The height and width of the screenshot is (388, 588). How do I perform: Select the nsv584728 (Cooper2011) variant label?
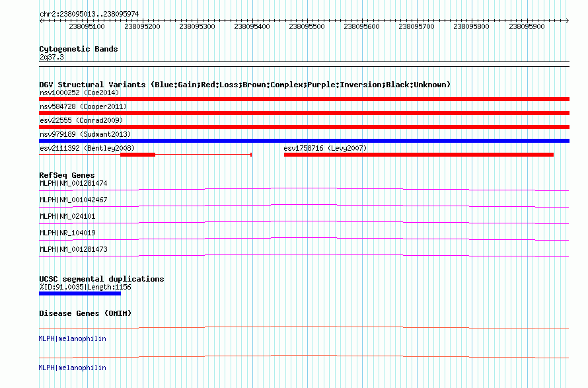coord(83,106)
